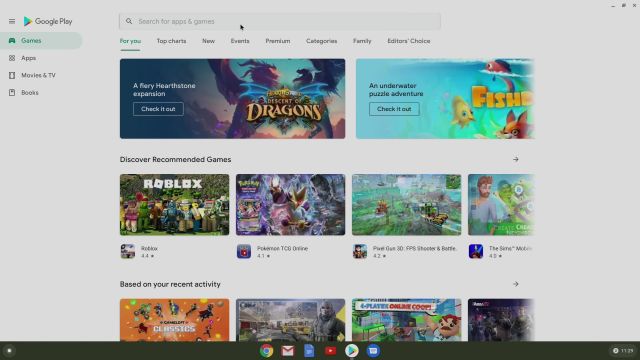Switch to the For you tab
The image size is (640, 360).
click(130, 41)
